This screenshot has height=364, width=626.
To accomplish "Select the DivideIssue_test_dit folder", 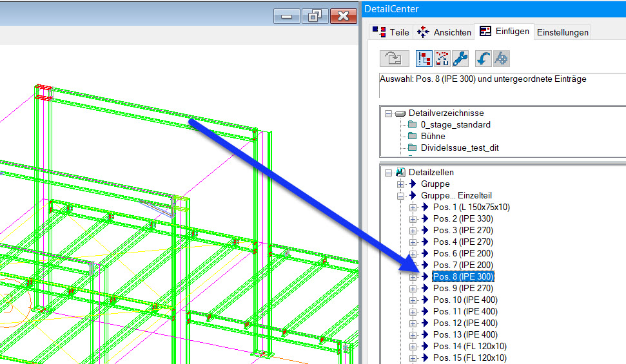I will (x=460, y=148).
